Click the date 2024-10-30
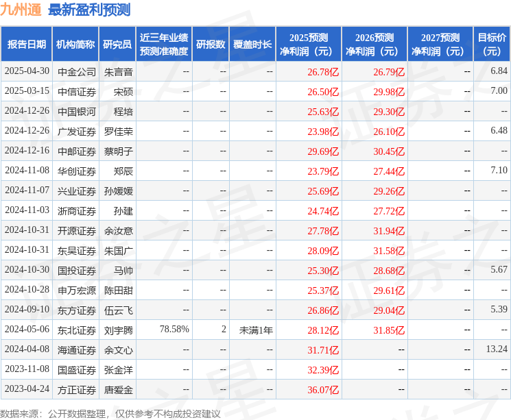The image size is (511, 420). click(27, 269)
